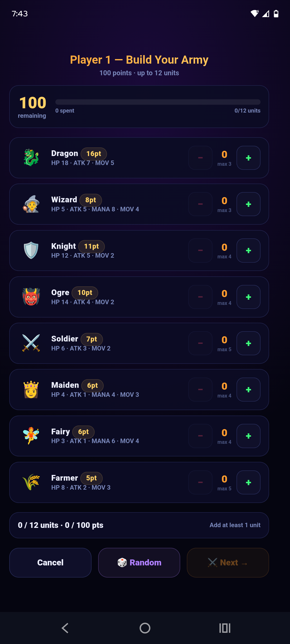Decrease the Knight count
290x644 pixels.
200,251
